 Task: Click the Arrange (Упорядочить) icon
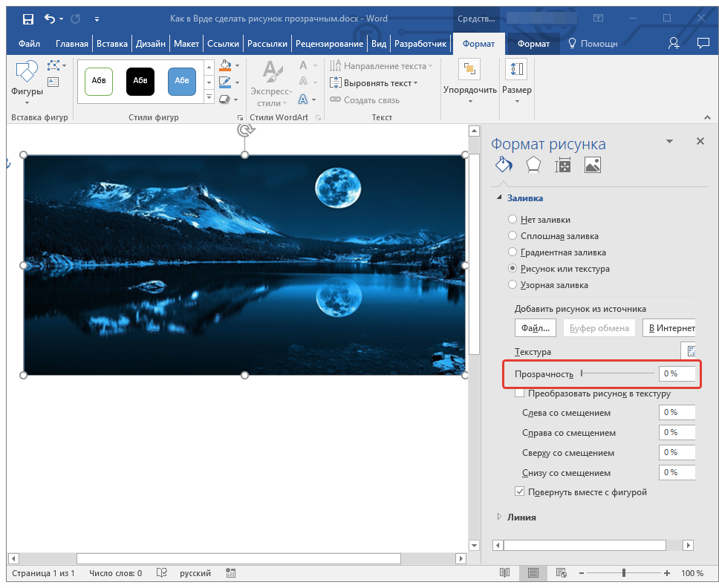click(x=469, y=70)
